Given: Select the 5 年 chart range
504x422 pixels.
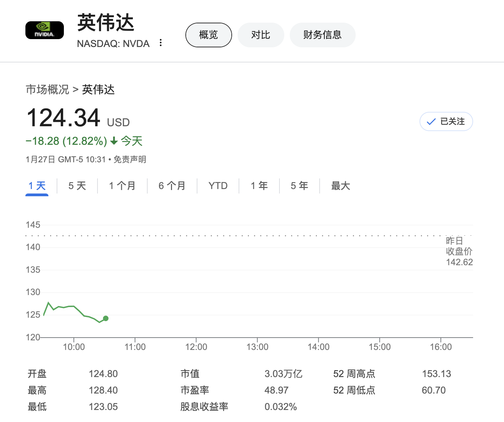Looking at the screenshot, I should 299,186.
